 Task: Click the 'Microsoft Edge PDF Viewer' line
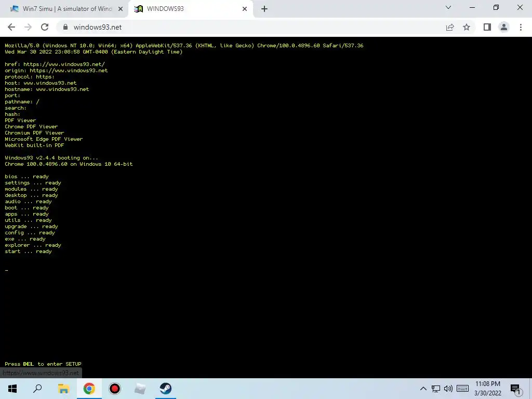44,139
